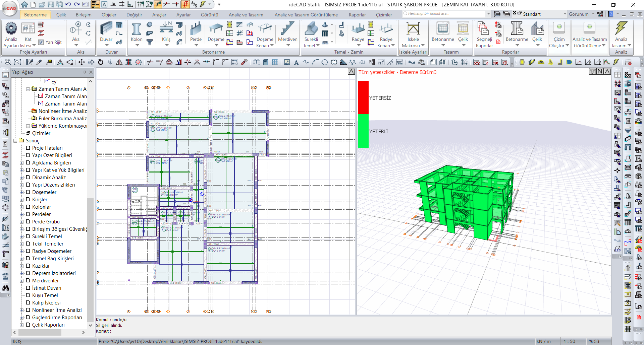Click the yellow lightning analysis icon in toolbar
This screenshot has width=644, height=345.
[x=616, y=62]
